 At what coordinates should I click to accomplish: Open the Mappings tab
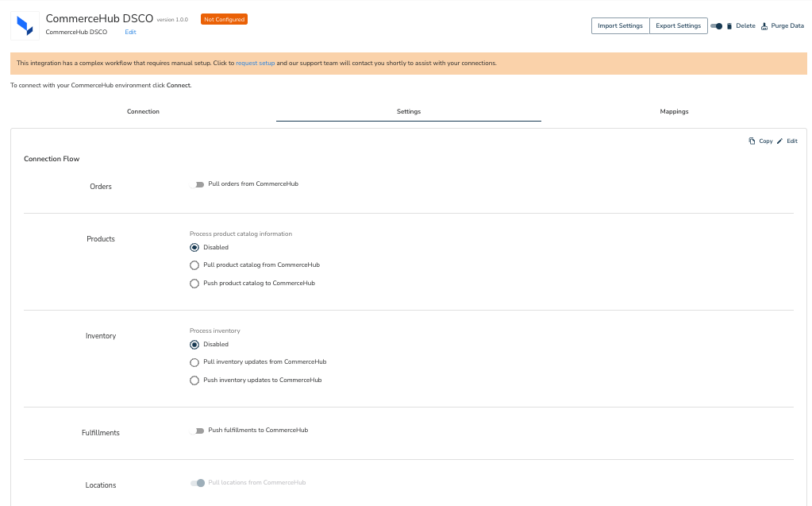[x=674, y=111]
